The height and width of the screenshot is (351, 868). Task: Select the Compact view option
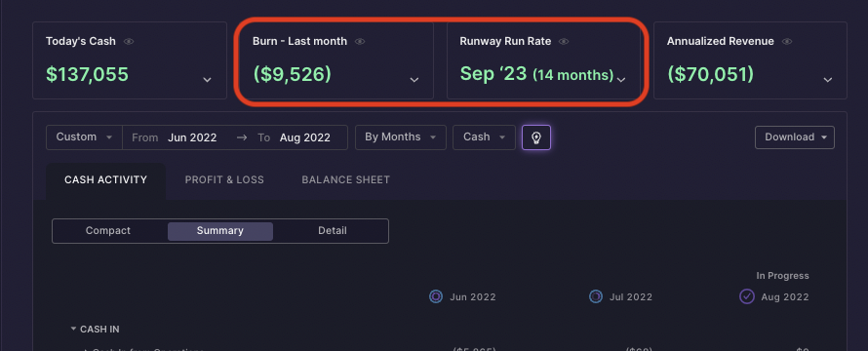(108, 231)
